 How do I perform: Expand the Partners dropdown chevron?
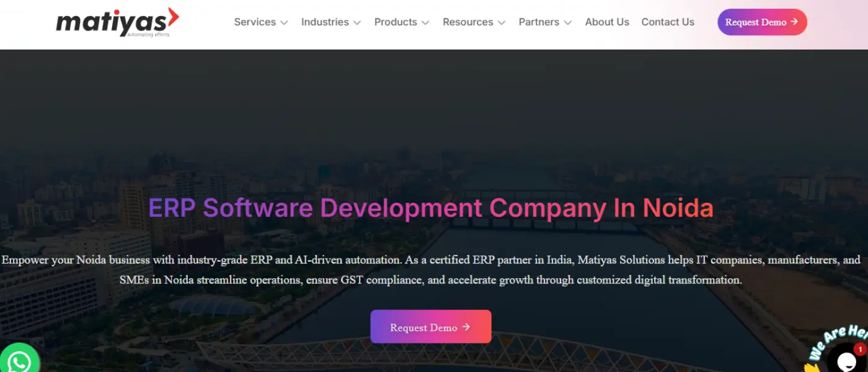click(x=567, y=23)
